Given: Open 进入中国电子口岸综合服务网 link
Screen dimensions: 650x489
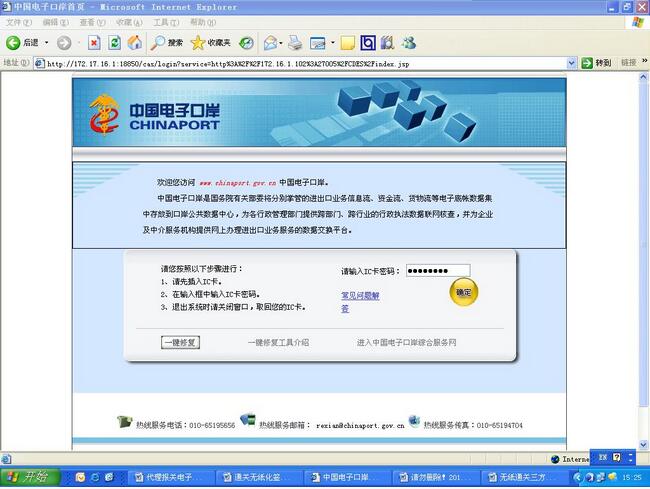Looking at the screenshot, I should (406, 343).
